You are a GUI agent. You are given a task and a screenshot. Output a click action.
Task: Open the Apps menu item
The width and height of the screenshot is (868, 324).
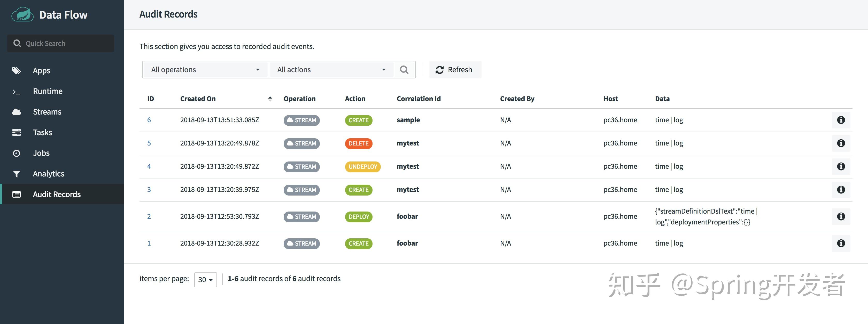tap(41, 71)
